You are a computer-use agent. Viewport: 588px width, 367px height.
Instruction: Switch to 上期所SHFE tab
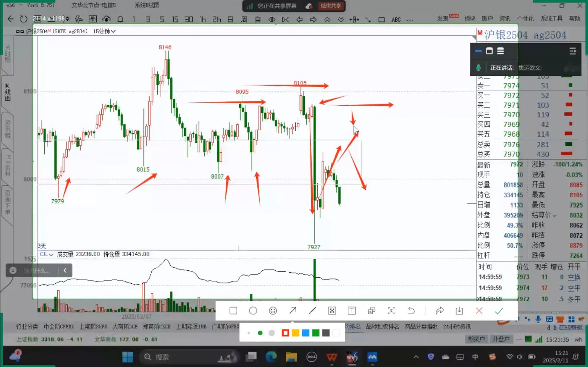[93, 326]
